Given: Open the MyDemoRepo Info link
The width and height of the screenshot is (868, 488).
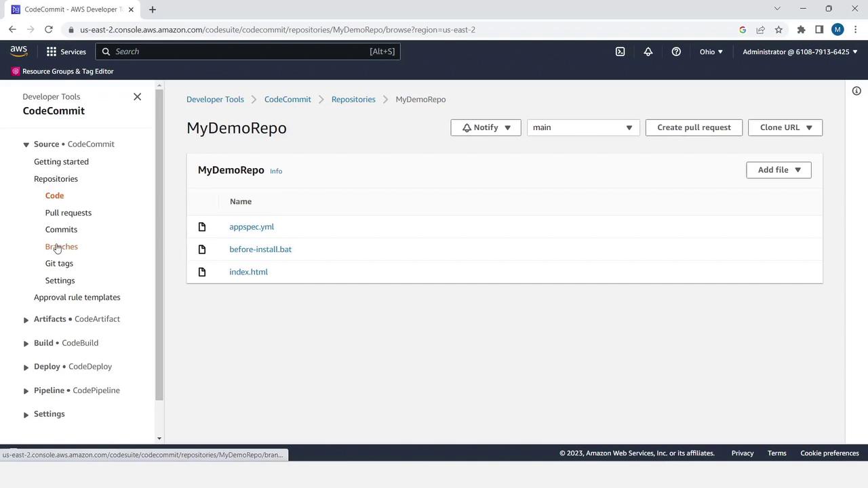Looking at the screenshot, I should [x=276, y=171].
